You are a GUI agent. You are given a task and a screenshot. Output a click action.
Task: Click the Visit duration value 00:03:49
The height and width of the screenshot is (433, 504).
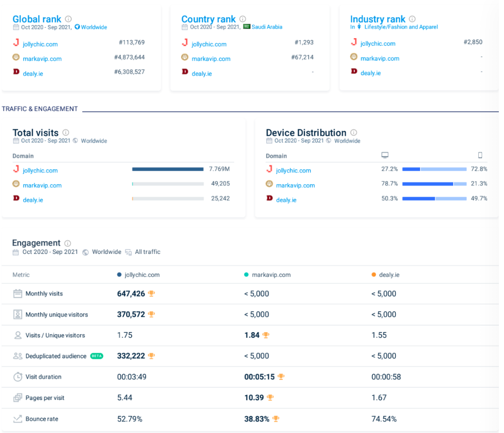pyautogui.click(x=132, y=377)
